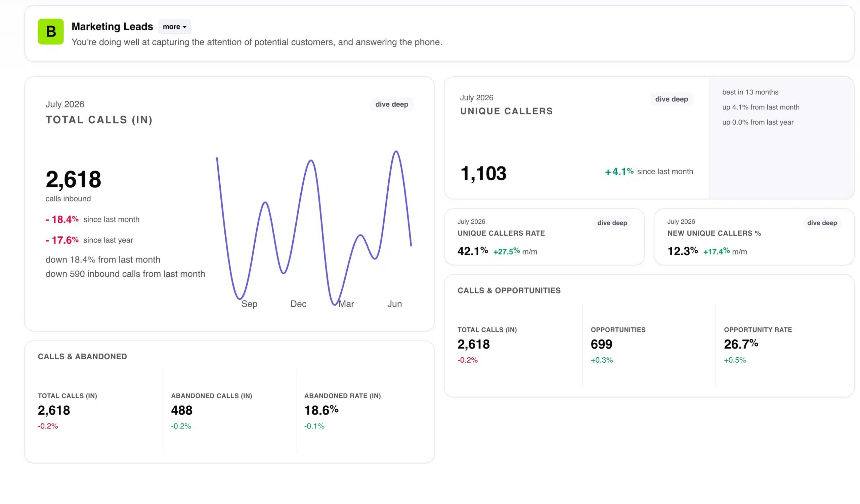860x504 pixels.
Task: Click the '+0.3%' opportunities change
Action: click(x=602, y=360)
